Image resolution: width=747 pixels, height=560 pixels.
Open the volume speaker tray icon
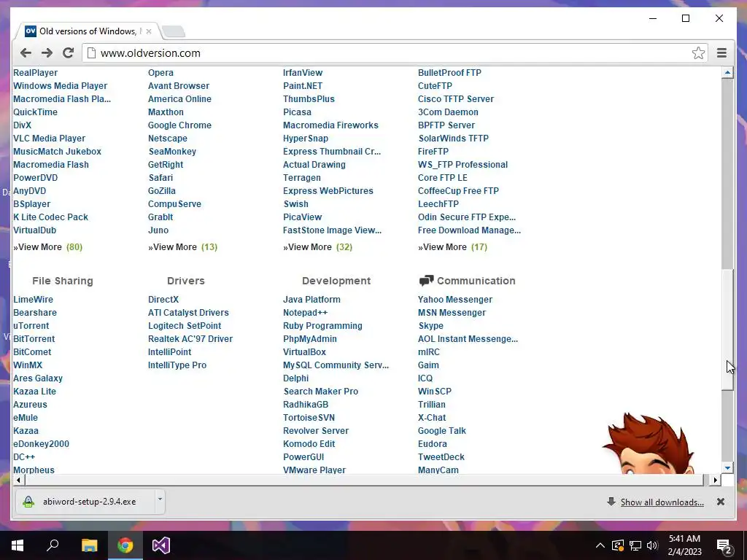point(652,545)
